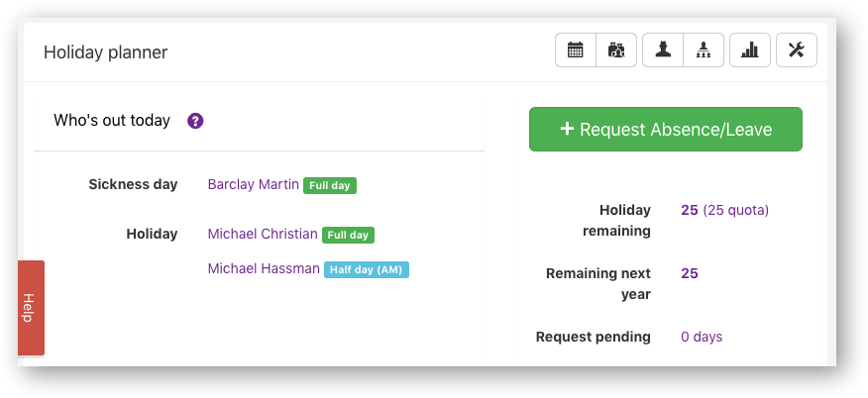Viewport: 868px width, 398px height.
Task: Click the holiday remaining value 25
Action: (x=690, y=210)
